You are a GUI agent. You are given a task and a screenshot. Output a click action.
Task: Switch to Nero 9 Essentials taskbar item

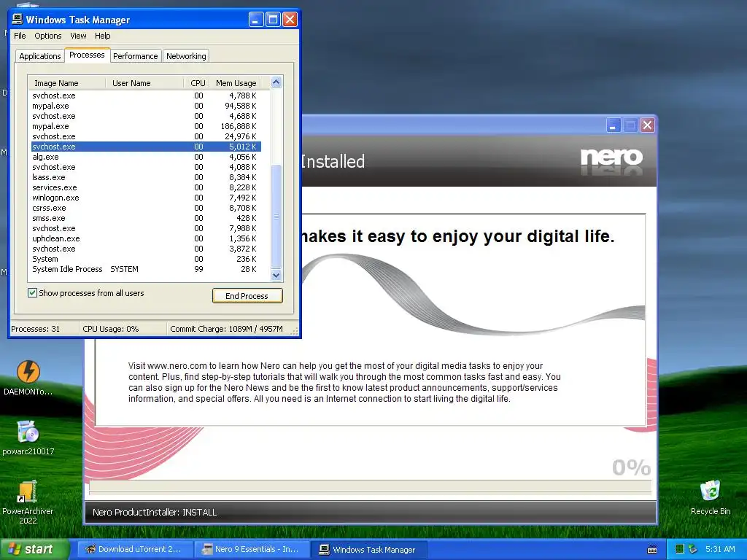[252, 549]
